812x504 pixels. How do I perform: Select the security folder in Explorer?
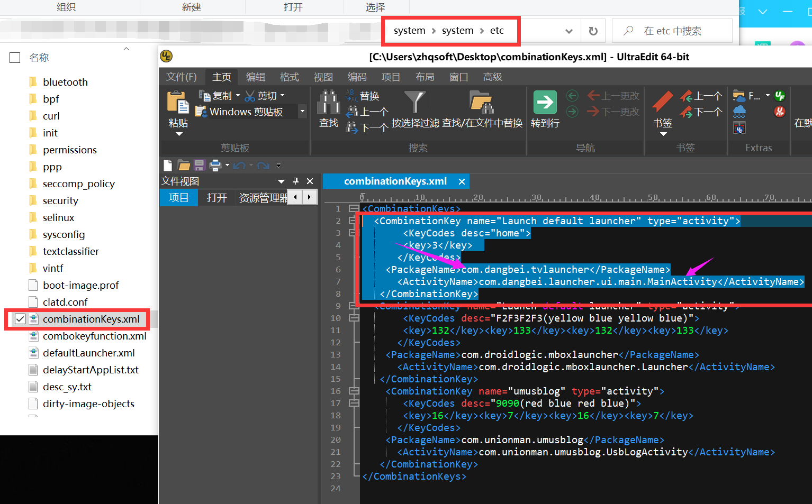60,201
